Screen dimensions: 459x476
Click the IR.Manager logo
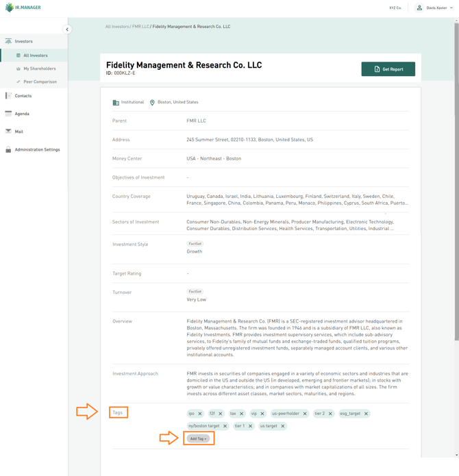[23, 8]
